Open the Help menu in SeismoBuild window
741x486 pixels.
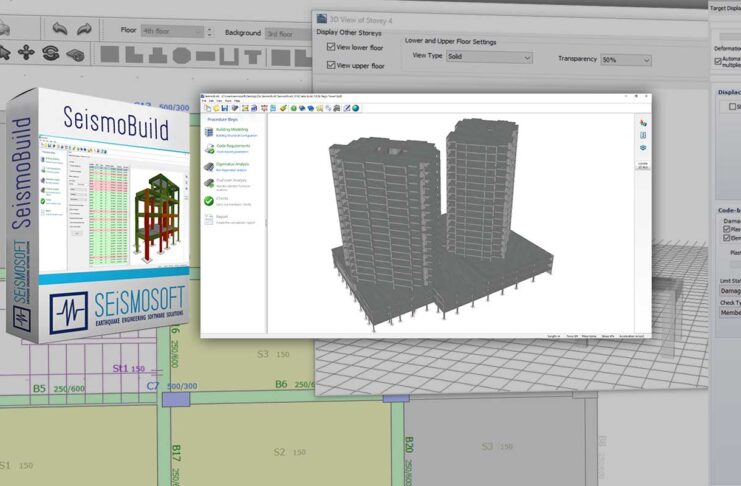[237, 101]
